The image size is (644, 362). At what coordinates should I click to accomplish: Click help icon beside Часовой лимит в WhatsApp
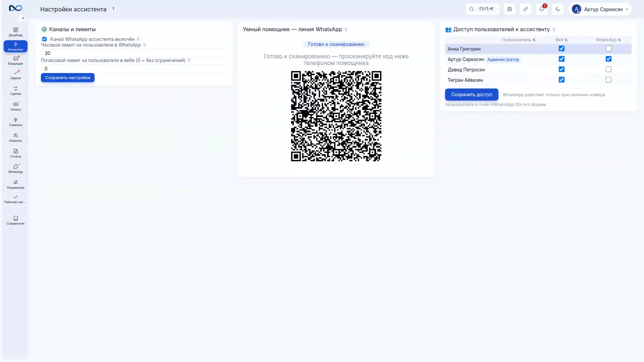click(x=144, y=45)
